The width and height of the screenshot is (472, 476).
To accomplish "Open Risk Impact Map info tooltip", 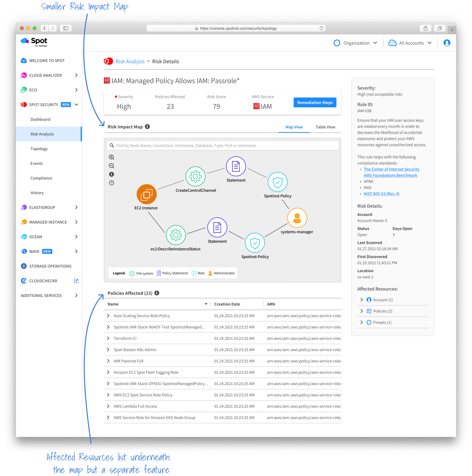I will pos(147,127).
